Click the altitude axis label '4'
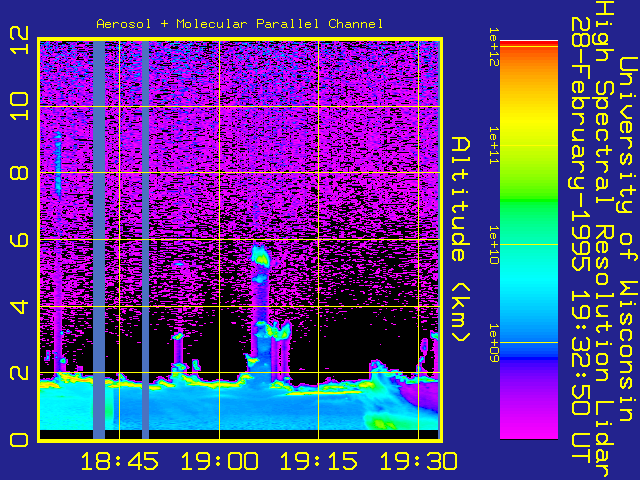Screen dimensions: 640x480 click(x=19, y=306)
